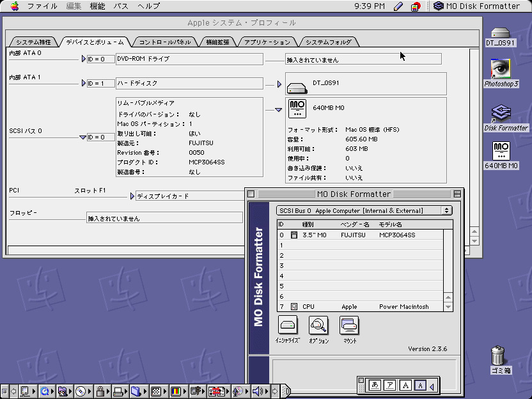The image size is (532, 399).
Task: Click the device list scroll up arrow
Action: (448, 297)
